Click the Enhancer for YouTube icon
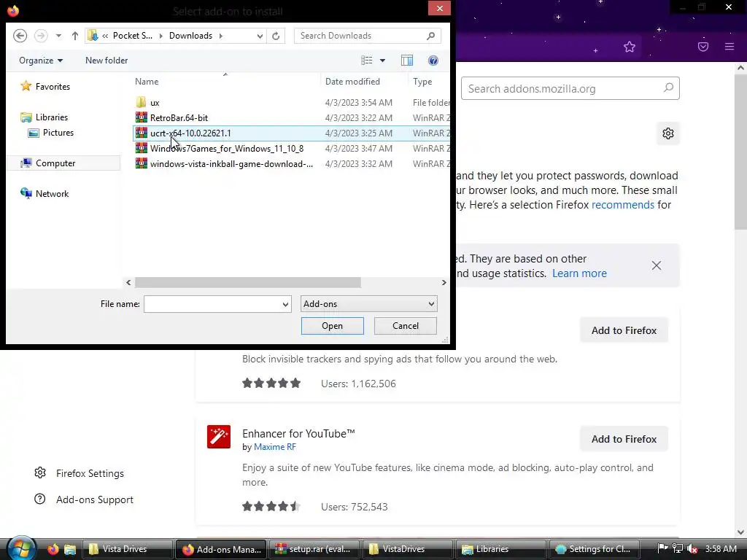The image size is (747, 560). 219,437
